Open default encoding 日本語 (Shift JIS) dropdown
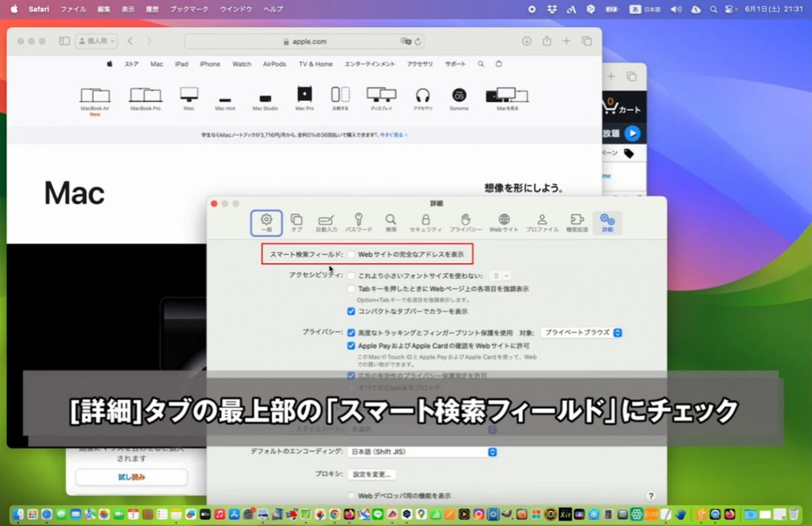Viewport: 812px width, 526px height. [423, 452]
